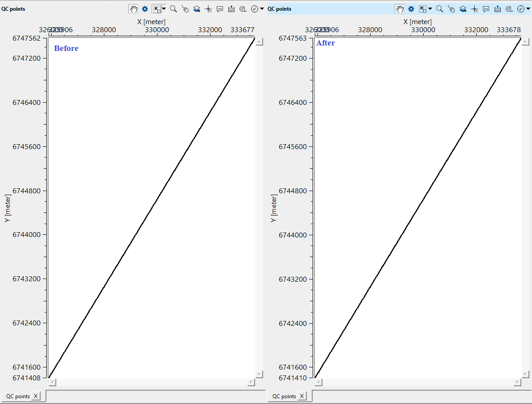Select the magnifier zoom tool in the After view
This screenshot has height=404, width=532.
pyautogui.click(x=439, y=8)
